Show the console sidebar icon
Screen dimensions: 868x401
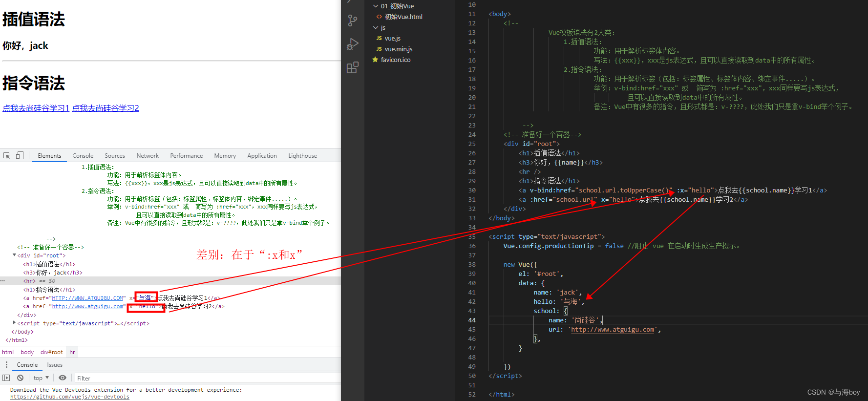click(6, 378)
